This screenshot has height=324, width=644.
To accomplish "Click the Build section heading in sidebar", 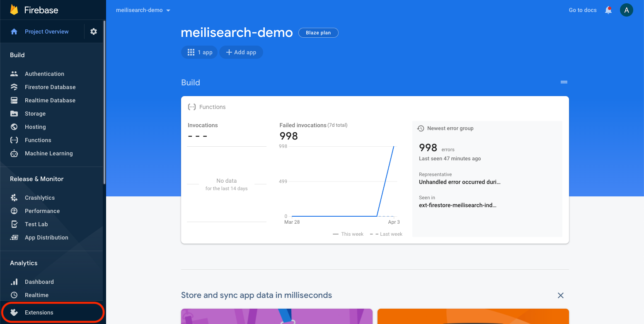I will 17,55.
